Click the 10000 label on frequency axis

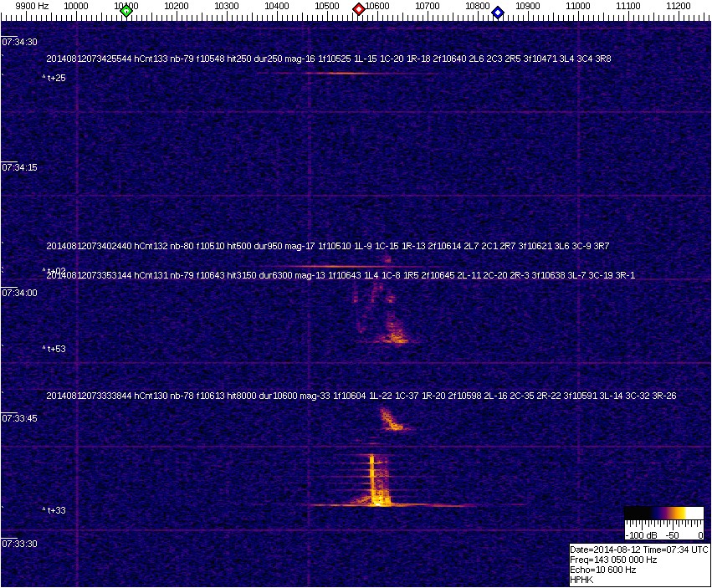tap(76, 6)
